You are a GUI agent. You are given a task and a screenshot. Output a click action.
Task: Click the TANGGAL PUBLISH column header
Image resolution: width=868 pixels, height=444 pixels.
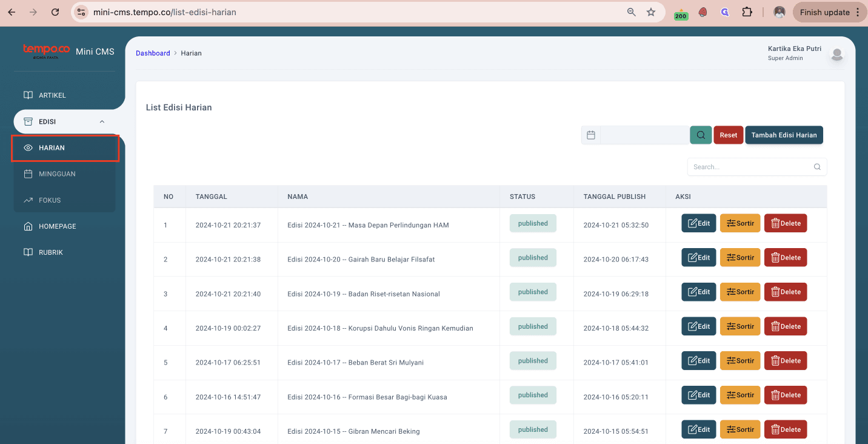coord(615,197)
